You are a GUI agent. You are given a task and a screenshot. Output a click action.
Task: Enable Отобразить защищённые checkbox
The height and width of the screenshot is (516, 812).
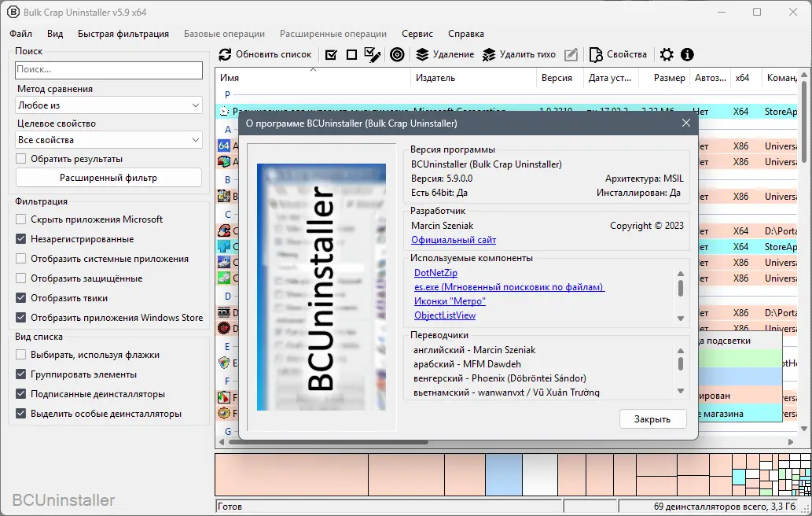(20, 278)
